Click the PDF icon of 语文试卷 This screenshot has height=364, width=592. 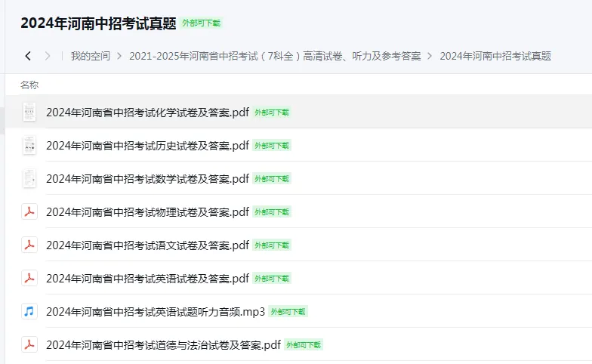click(x=29, y=245)
